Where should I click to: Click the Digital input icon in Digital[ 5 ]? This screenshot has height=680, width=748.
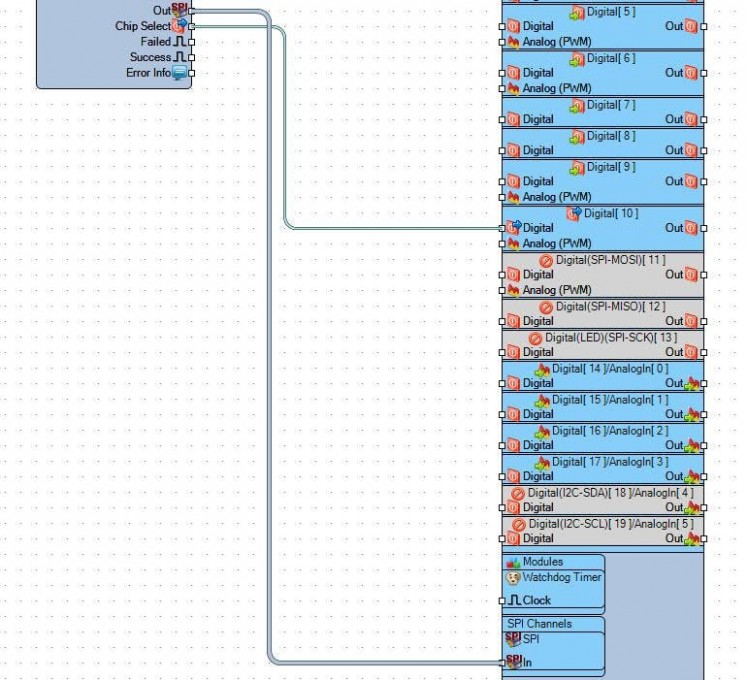pos(513,26)
